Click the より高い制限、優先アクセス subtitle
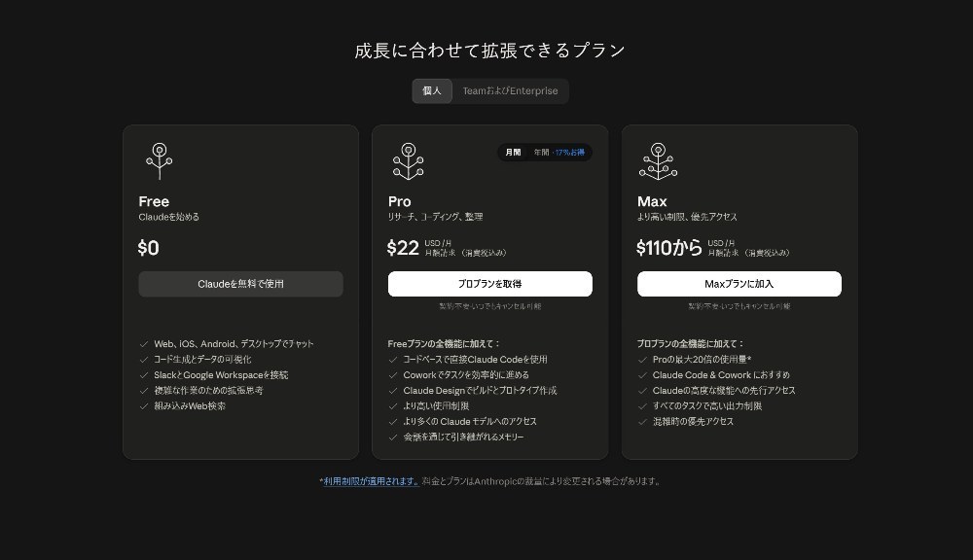 (687, 217)
